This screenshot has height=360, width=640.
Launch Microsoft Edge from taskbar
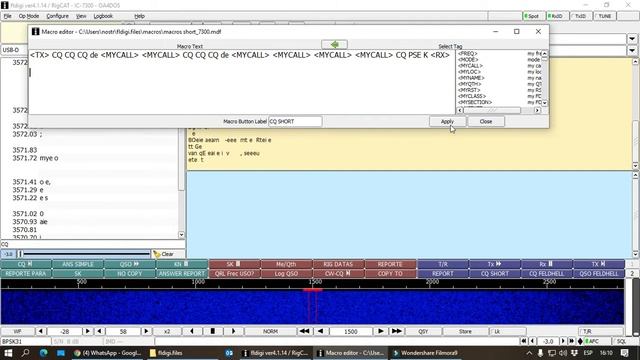coord(43,353)
